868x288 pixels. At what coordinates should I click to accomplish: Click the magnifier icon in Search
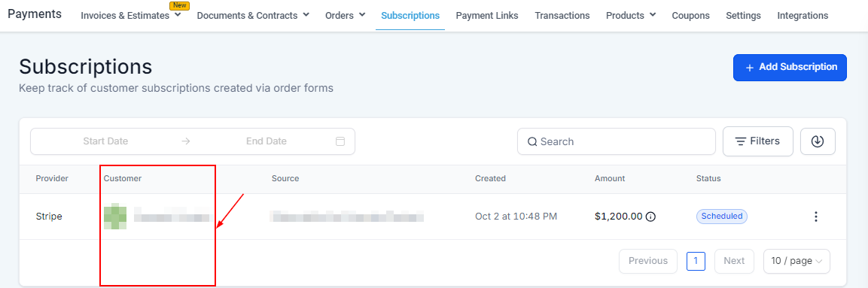[532, 141]
